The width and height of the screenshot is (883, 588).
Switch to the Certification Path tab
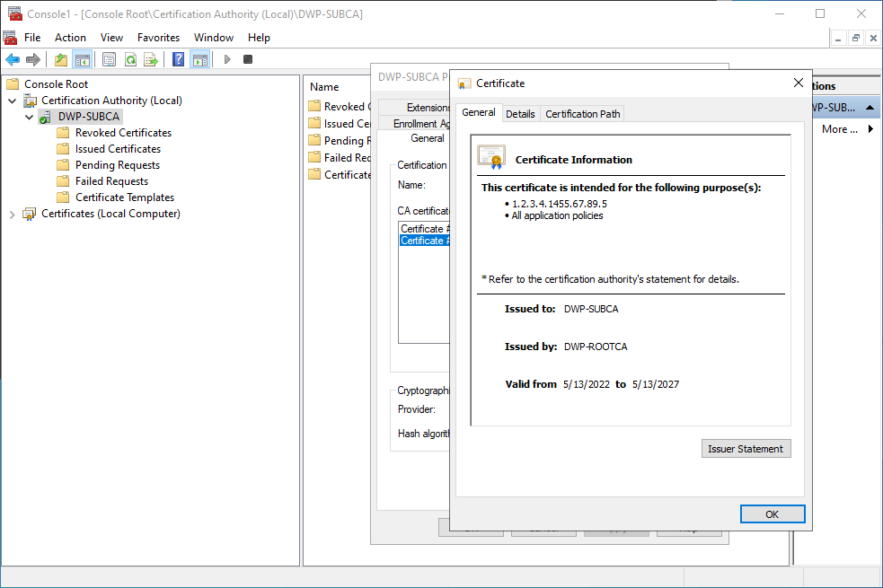[x=582, y=114]
